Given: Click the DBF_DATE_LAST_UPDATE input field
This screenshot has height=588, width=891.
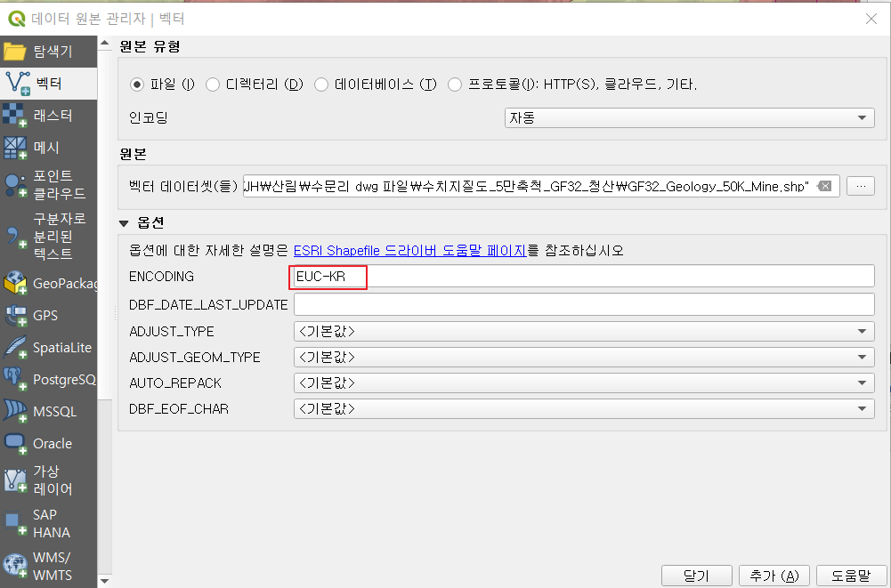Looking at the screenshot, I should [x=584, y=304].
